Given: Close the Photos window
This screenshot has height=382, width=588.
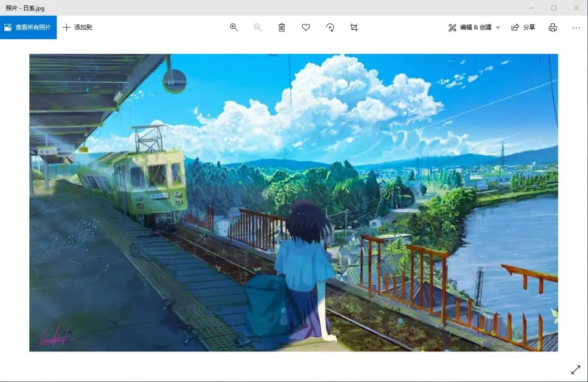Looking at the screenshot, I should [576, 8].
